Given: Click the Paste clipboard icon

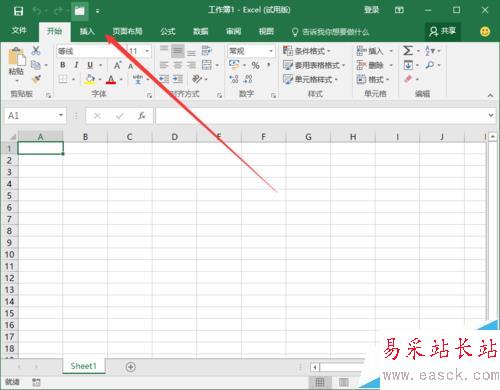Looking at the screenshot, I should [x=17, y=56].
